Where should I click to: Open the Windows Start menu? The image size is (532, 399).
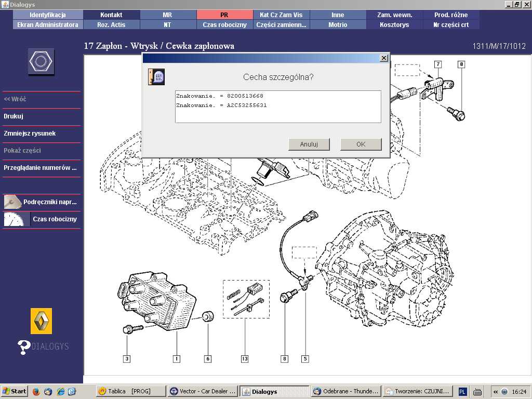[14, 392]
